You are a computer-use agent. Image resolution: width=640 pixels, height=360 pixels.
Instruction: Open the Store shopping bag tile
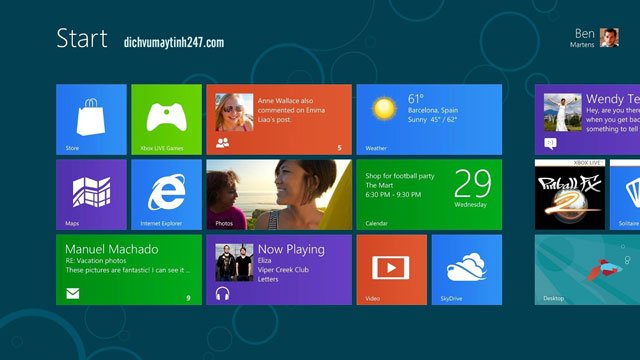[91, 119]
